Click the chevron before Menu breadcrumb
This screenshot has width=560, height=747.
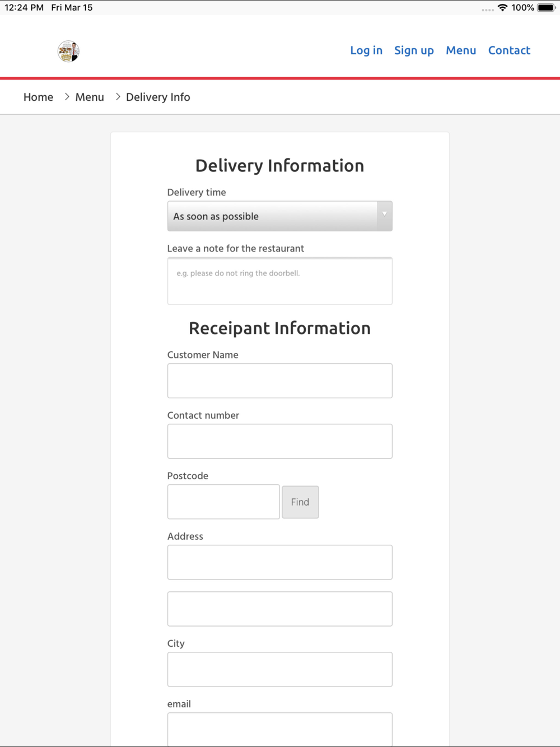(67, 97)
